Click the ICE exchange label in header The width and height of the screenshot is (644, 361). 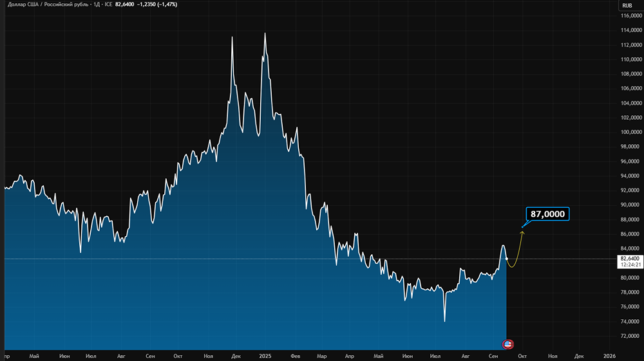108,5
